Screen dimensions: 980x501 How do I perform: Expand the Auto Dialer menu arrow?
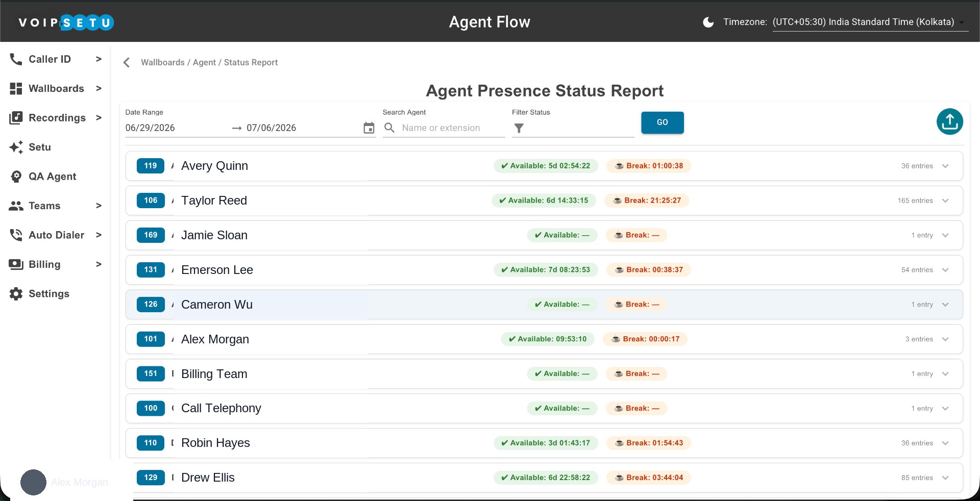coord(99,235)
